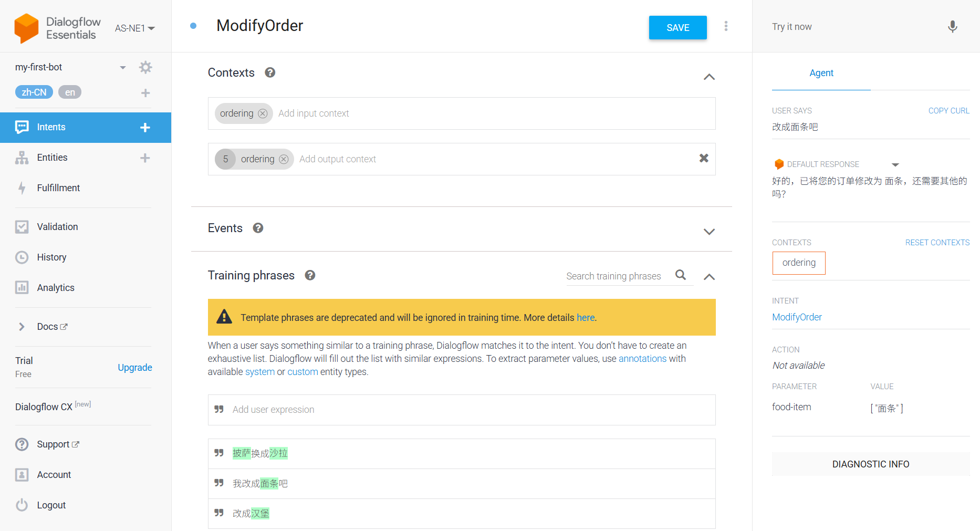Click COPY CURL
This screenshot has width=980, height=531.
coord(949,111)
